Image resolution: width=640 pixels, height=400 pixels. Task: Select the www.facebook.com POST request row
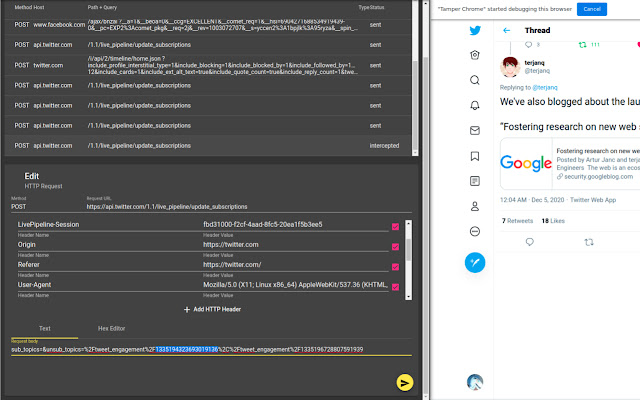(x=208, y=24)
